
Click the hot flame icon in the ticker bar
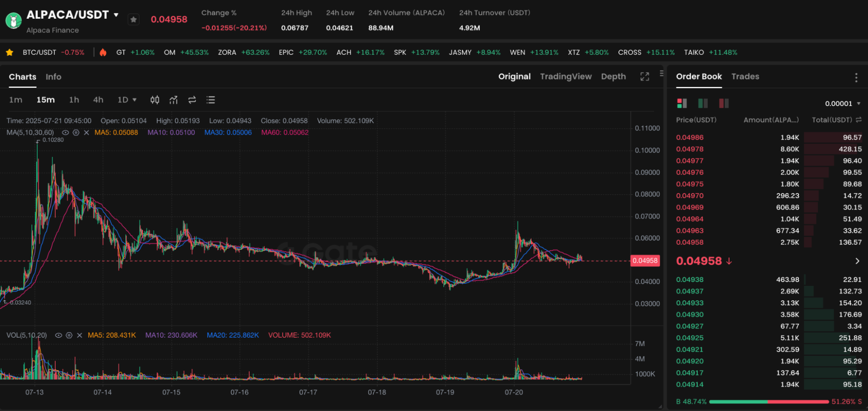pos(103,52)
